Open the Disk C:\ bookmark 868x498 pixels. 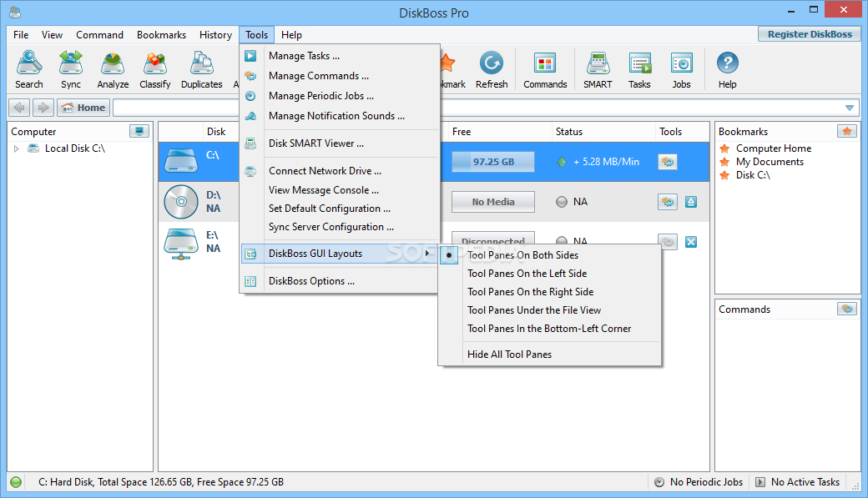pyautogui.click(x=753, y=175)
